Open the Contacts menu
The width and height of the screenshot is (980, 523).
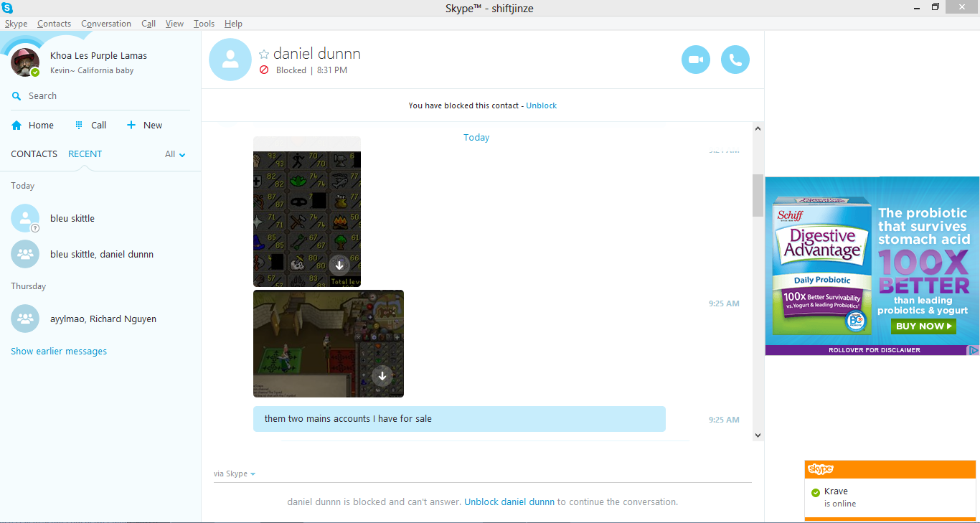coord(54,24)
